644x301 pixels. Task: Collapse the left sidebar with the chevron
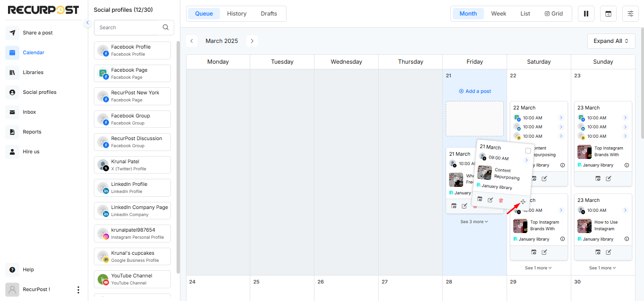point(87,23)
